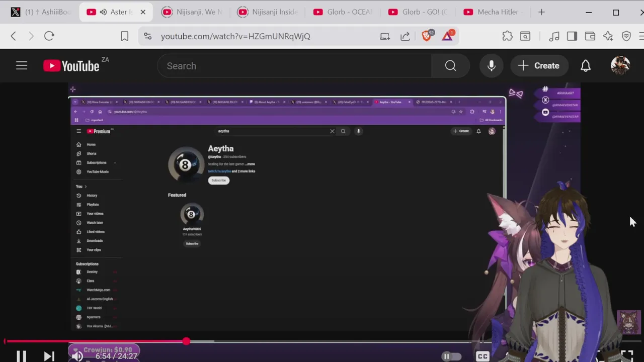This screenshot has height=362, width=644.
Task: Click the YouTube magnifier search button
Action: (x=450, y=66)
